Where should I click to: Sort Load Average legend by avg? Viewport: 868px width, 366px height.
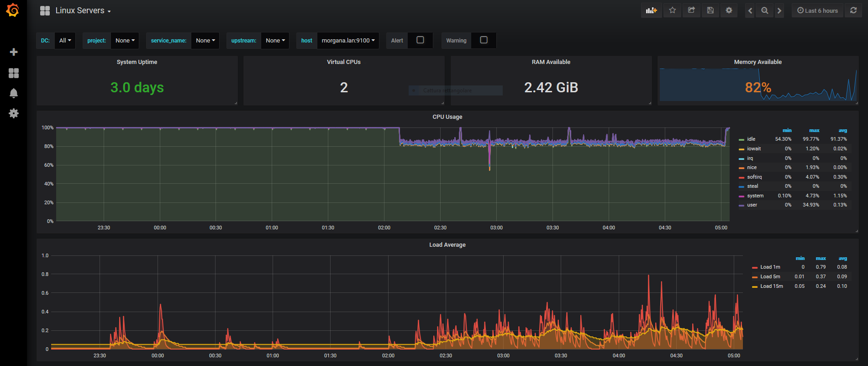click(843, 258)
